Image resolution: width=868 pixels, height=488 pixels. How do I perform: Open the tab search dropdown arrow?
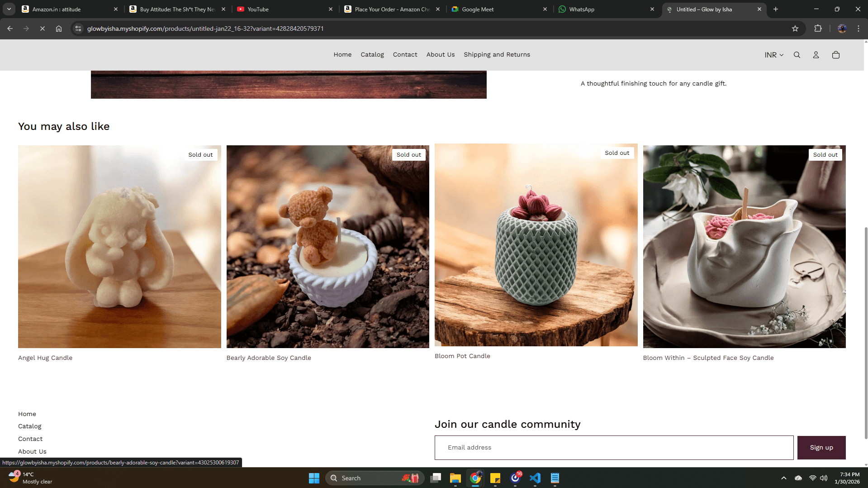[x=9, y=9]
